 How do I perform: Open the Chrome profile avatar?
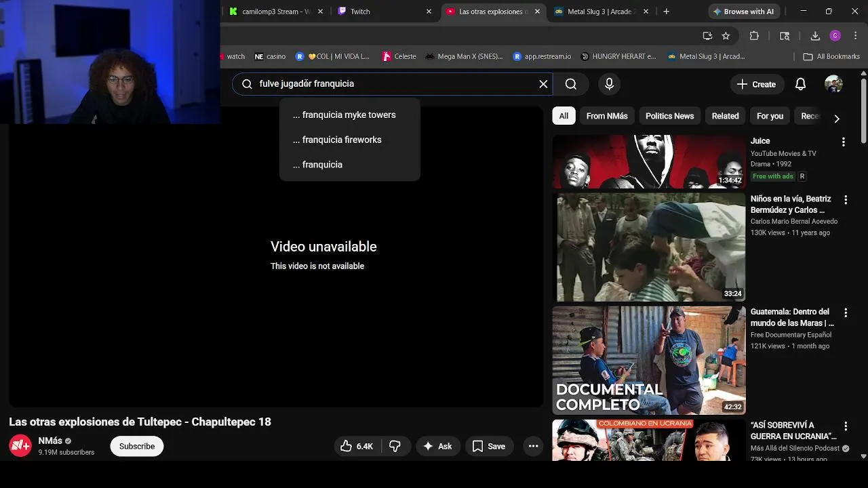835,36
